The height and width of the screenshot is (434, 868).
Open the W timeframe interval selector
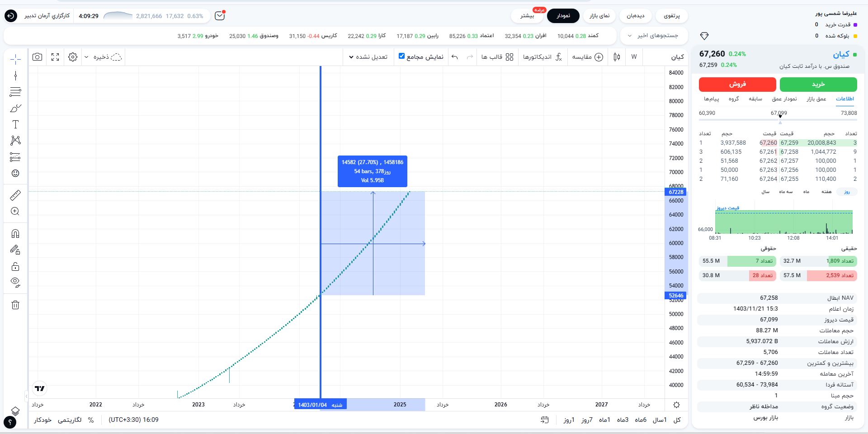coord(634,57)
